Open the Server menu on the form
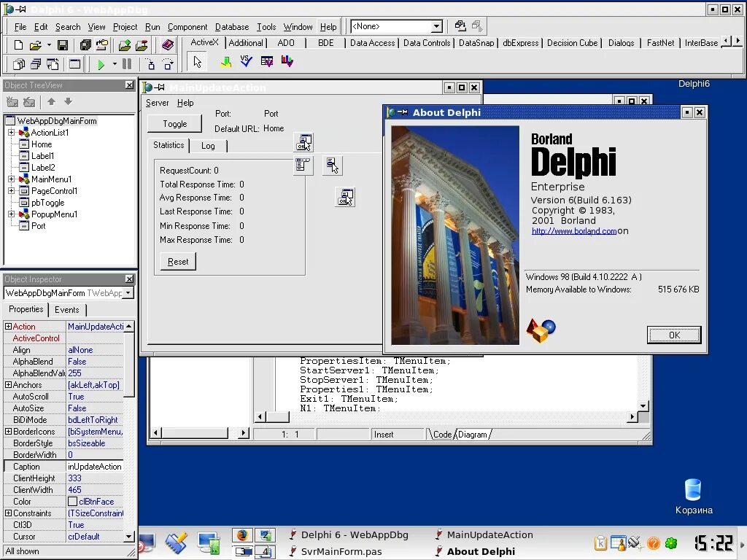Image resolution: width=747 pixels, height=560 pixels. tap(158, 103)
